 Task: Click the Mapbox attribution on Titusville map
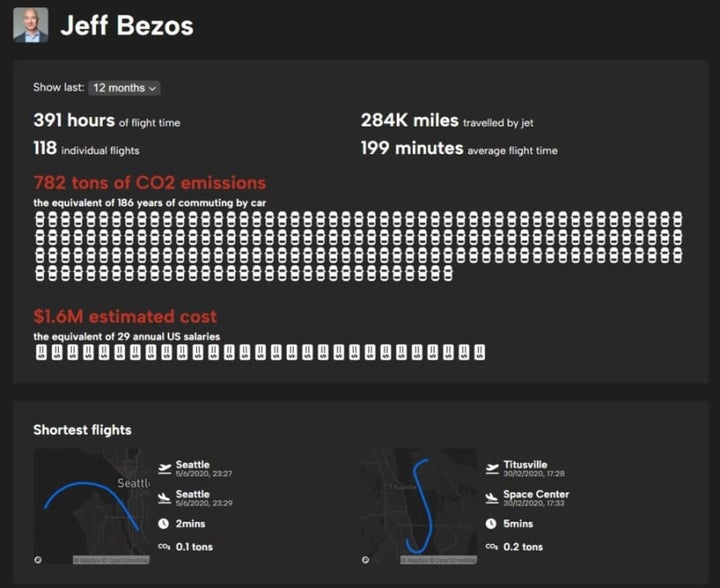(436, 560)
